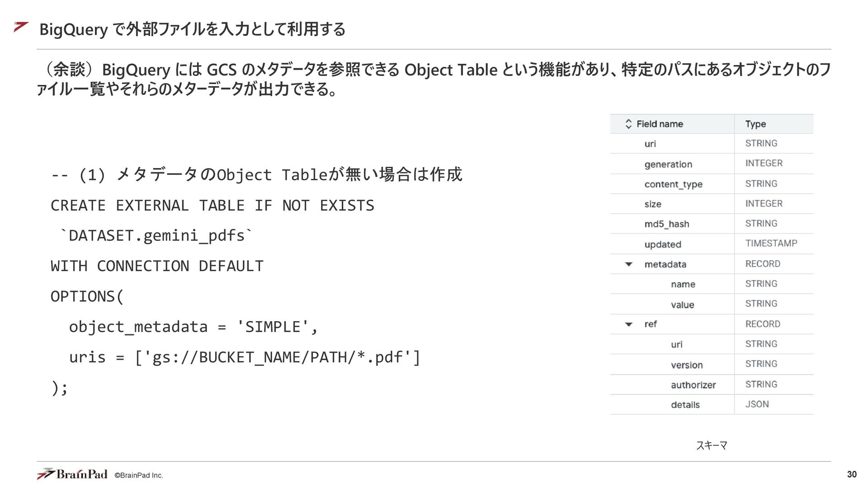The width and height of the screenshot is (868, 488).
Task: Click the sort icon beside Field name
Action: coord(628,124)
